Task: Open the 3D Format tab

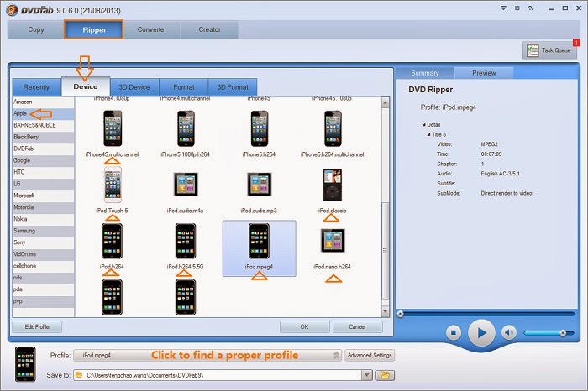Action: tap(233, 87)
